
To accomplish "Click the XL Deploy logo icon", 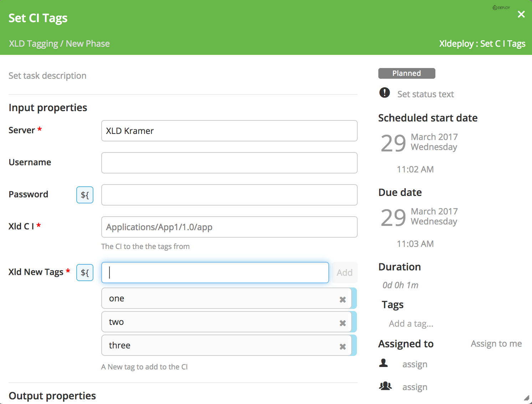I will pyautogui.click(x=501, y=7).
